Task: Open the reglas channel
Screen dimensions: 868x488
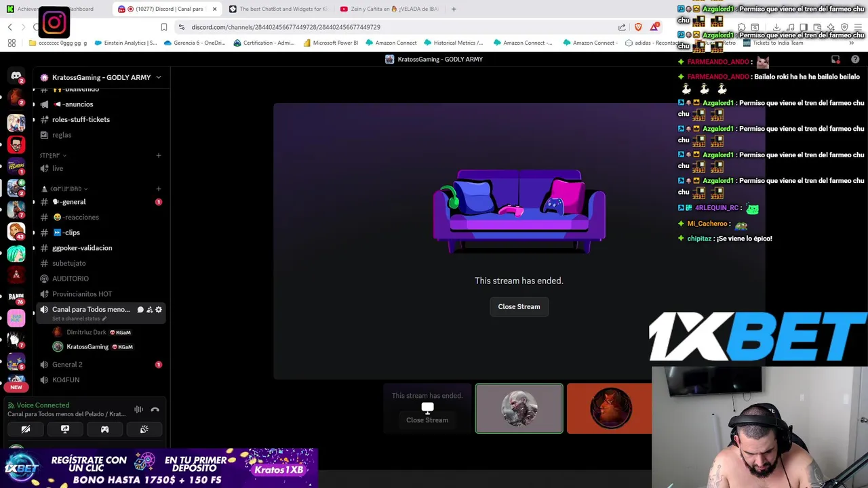Action: pos(100,135)
